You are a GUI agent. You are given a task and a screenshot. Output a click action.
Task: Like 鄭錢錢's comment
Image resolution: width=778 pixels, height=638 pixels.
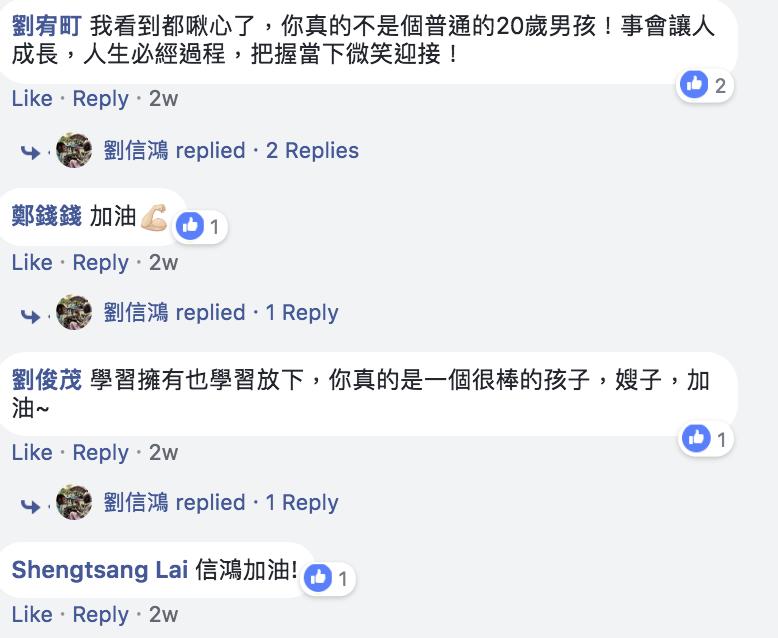[32, 263]
